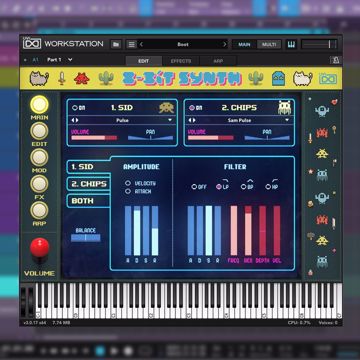Select the MULTI view button
Viewport: 360px width, 360px height.
269,44
